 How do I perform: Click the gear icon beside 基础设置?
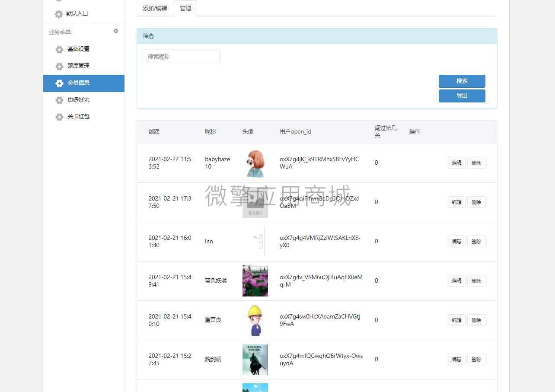pos(59,49)
